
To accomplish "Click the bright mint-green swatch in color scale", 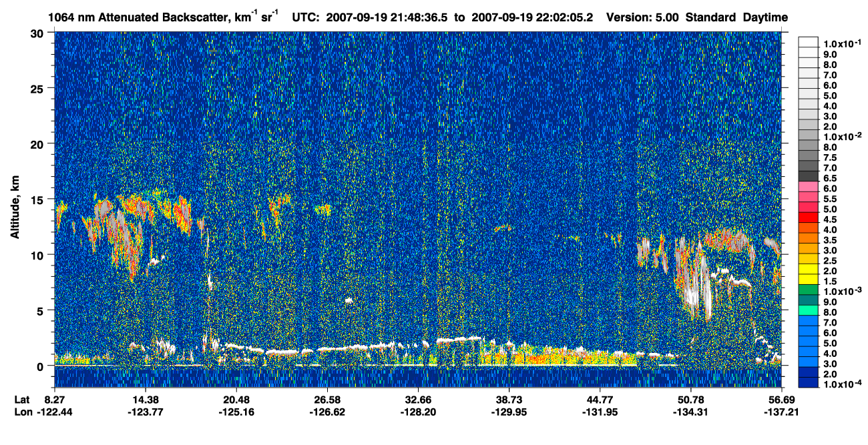I will 809,312.
